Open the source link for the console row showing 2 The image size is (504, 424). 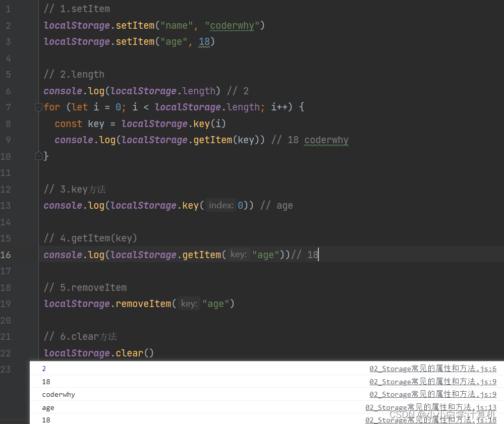coord(433,369)
